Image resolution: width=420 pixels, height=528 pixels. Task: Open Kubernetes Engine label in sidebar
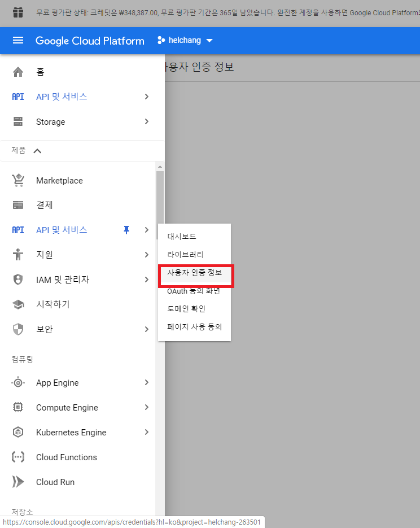pos(71,433)
